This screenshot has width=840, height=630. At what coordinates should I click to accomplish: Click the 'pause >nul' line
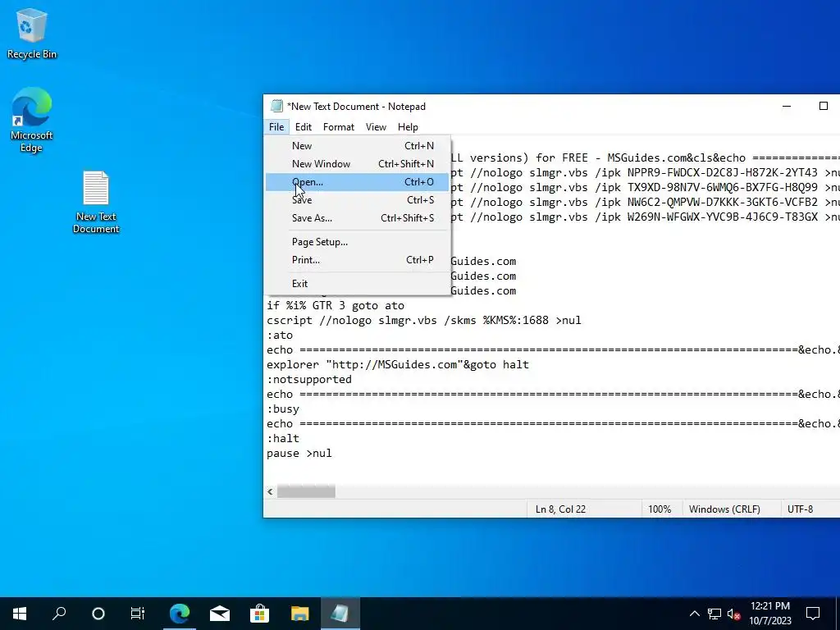point(299,453)
